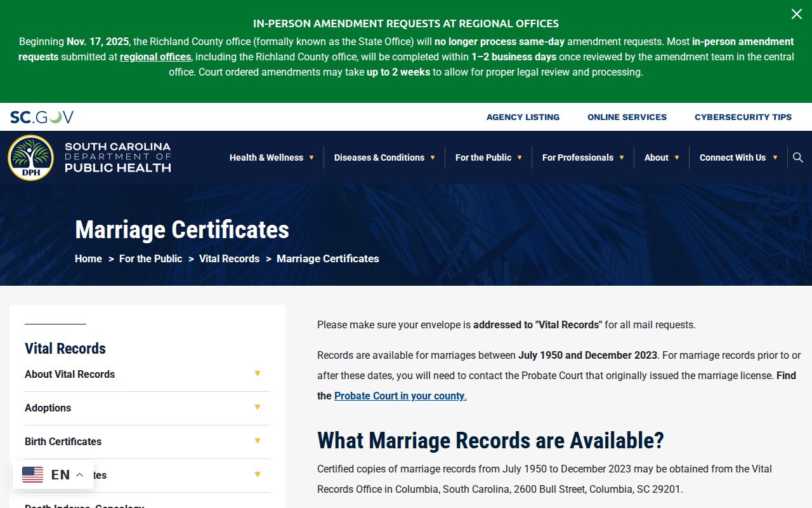Expand the For Professionals menu arrow
Image resolution: width=812 pixels, height=508 pixels.
point(622,157)
